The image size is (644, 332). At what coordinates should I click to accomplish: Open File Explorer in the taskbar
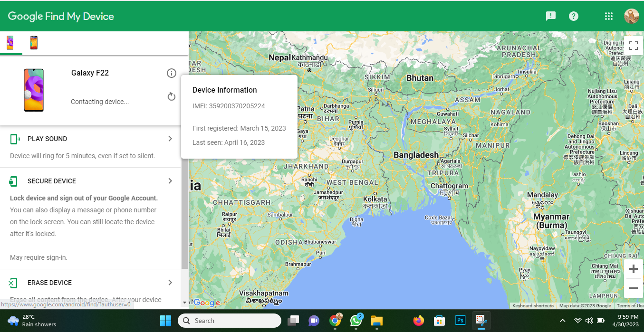tap(377, 321)
